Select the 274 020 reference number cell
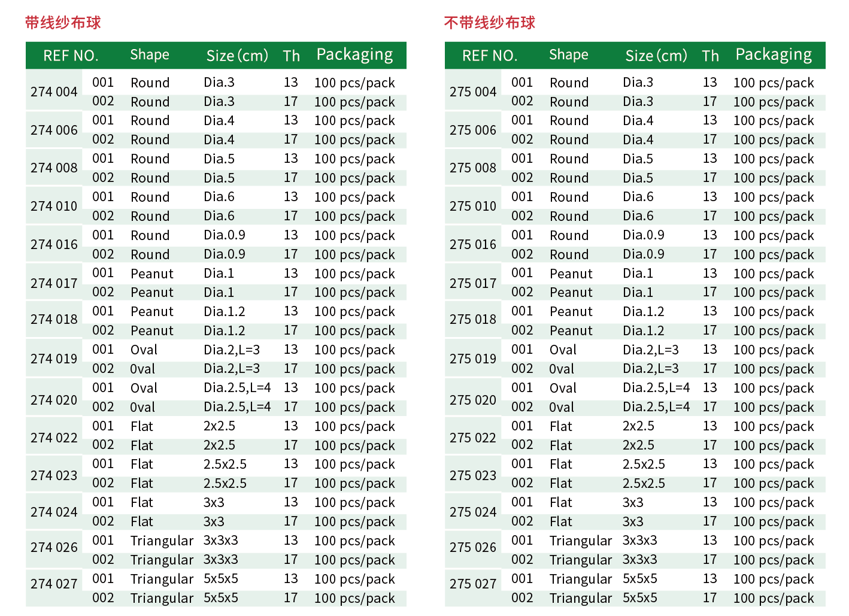Viewport: 849px width, 616px height. click(54, 399)
